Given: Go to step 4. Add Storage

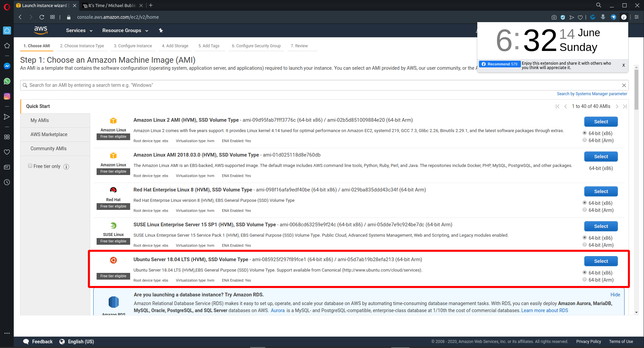Looking at the screenshot, I should 175,46.
